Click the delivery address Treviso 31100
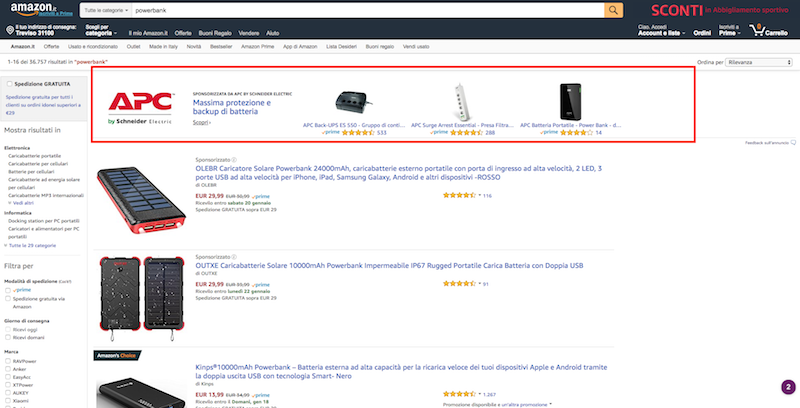The height and width of the screenshot is (408, 800). [37, 32]
